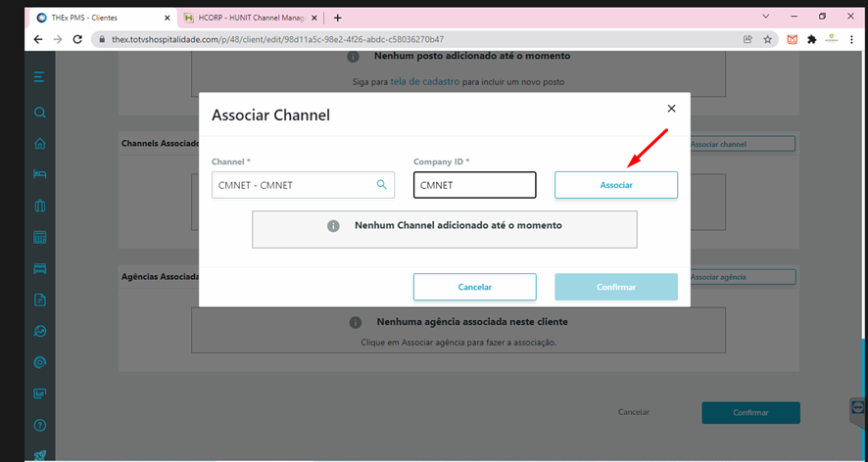Close the Associar Channel dialog with X
This screenshot has height=462, width=868.
671,109
